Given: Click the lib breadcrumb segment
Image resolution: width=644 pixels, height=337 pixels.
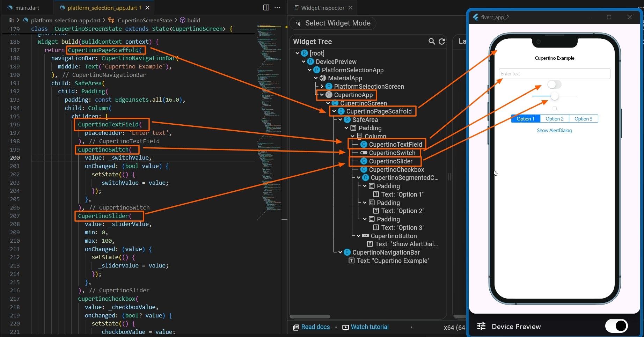Looking at the screenshot, I should (x=11, y=20).
